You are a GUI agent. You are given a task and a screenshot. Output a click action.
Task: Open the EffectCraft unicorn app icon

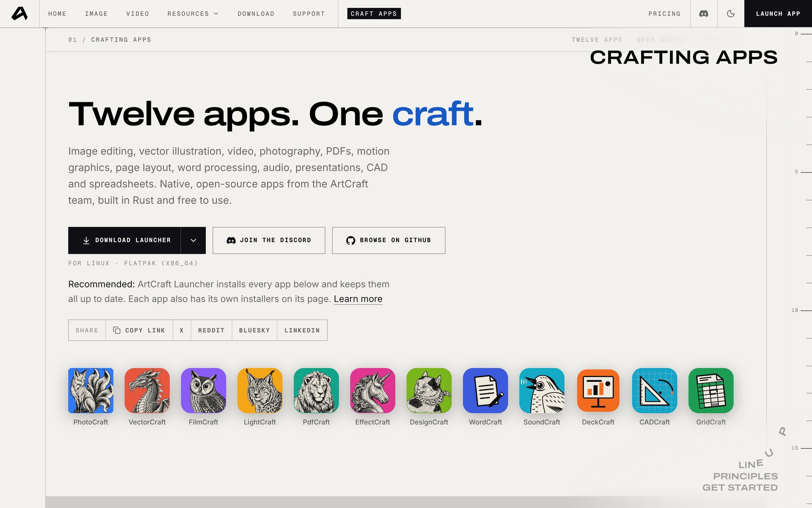(372, 390)
